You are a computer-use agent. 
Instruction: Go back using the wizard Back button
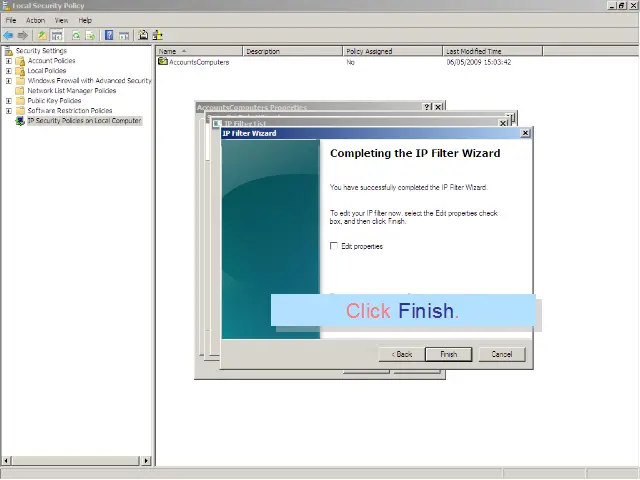coord(401,354)
